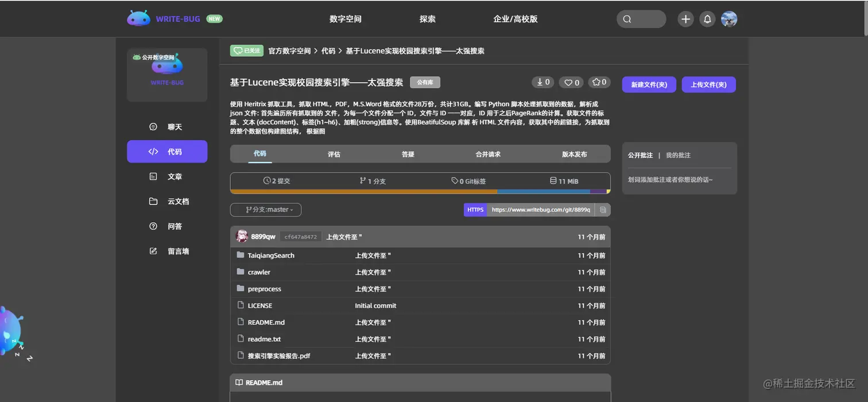
Task: Click the search input field
Action: coord(641,18)
